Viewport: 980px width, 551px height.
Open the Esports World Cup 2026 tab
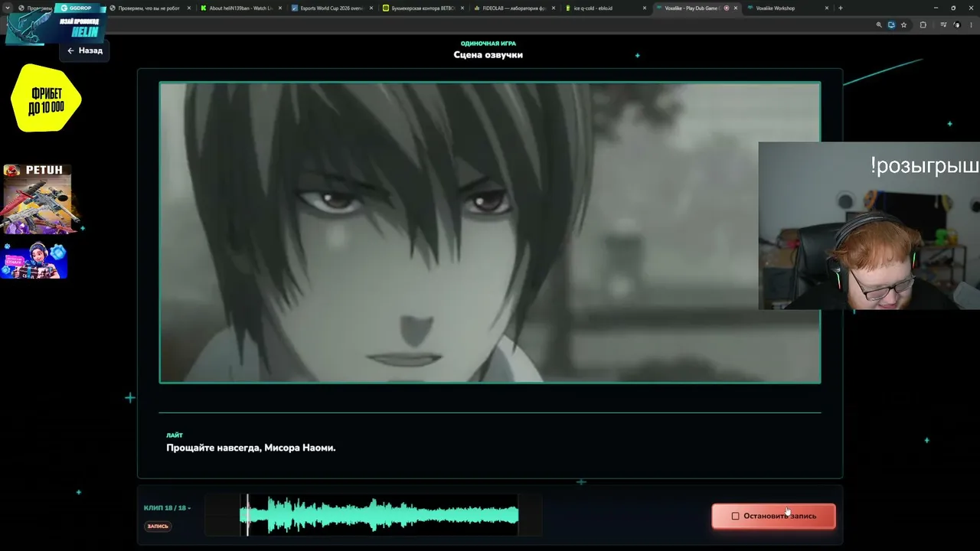coord(332,8)
